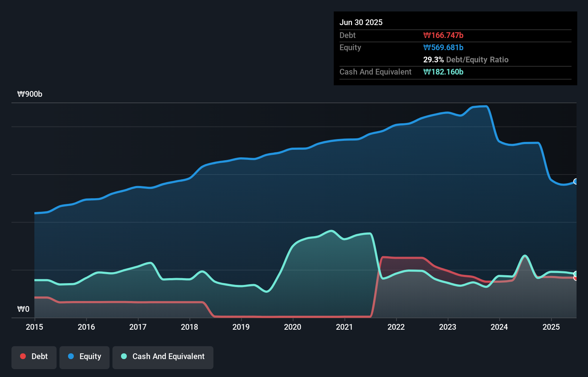
Task: Click the red debt endpoint marker on chart edge
Action: coord(576,278)
